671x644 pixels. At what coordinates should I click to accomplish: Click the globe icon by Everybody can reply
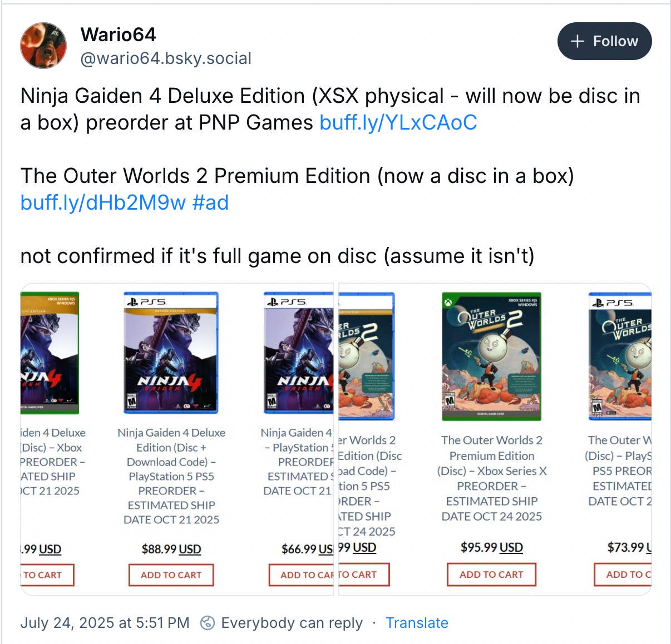(x=208, y=623)
